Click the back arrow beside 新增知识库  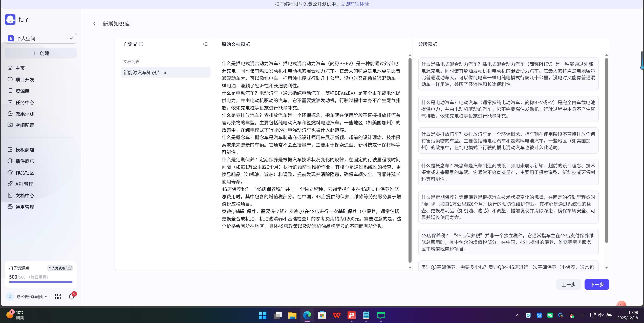point(95,24)
